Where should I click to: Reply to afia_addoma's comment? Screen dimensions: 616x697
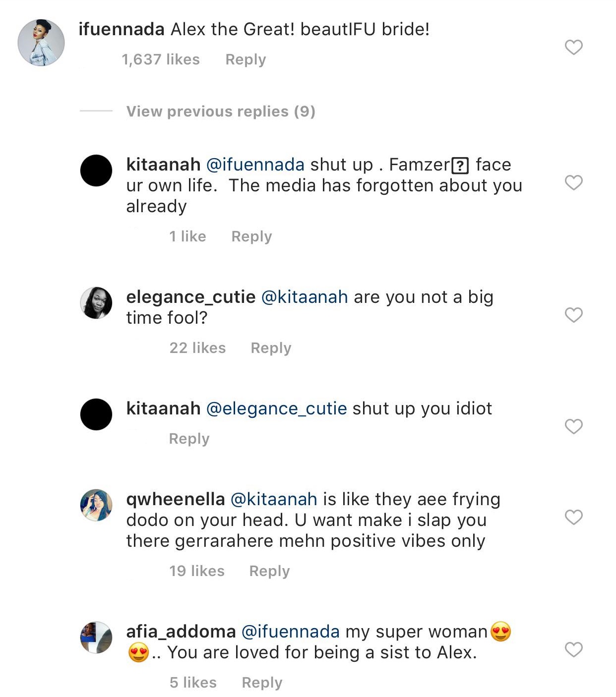pyautogui.click(x=262, y=683)
